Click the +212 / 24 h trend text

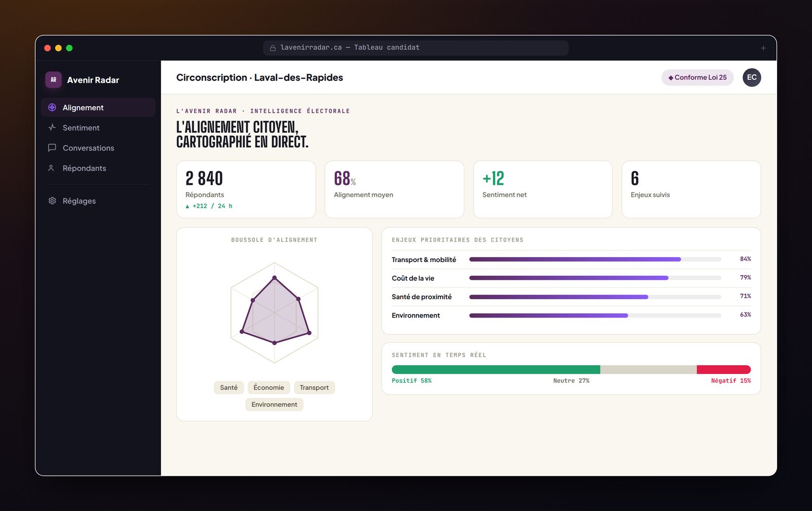[209, 206]
